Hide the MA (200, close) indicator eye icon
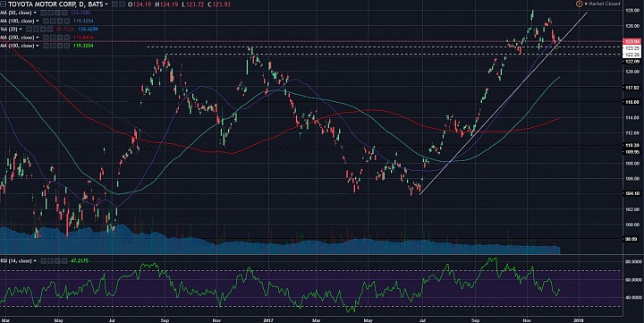This screenshot has width=644, height=323. 46,38
